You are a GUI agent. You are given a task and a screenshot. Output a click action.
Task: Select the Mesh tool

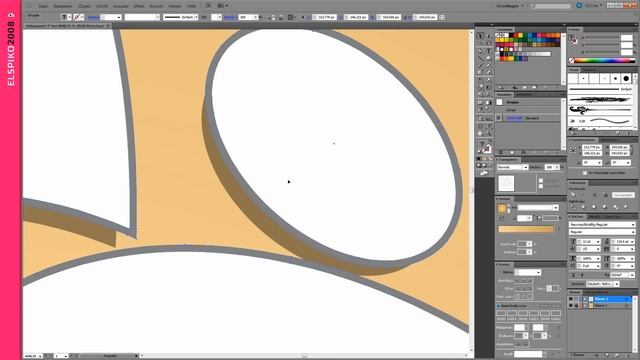coord(480,102)
